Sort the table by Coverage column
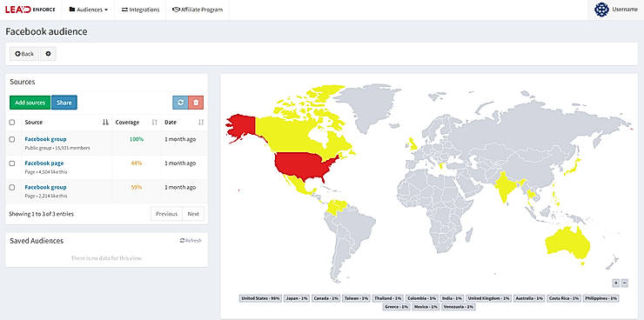The height and width of the screenshot is (320, 644). click(137, 123)
